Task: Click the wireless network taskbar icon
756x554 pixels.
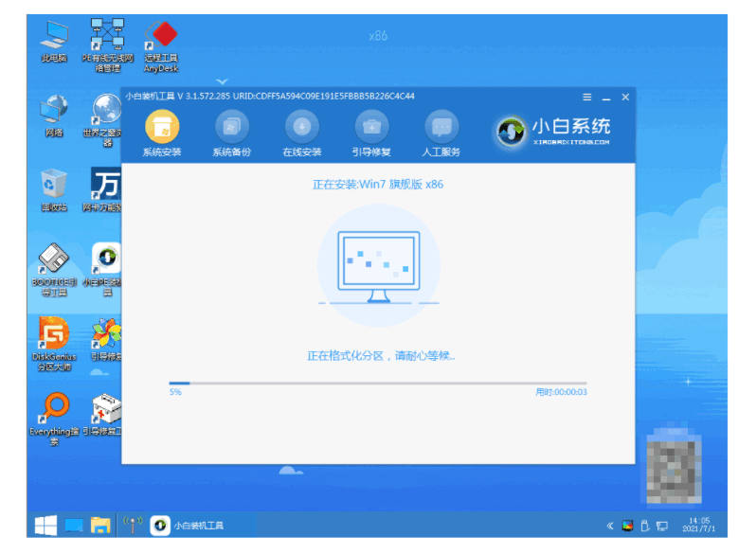Action: tap(133, 525)
